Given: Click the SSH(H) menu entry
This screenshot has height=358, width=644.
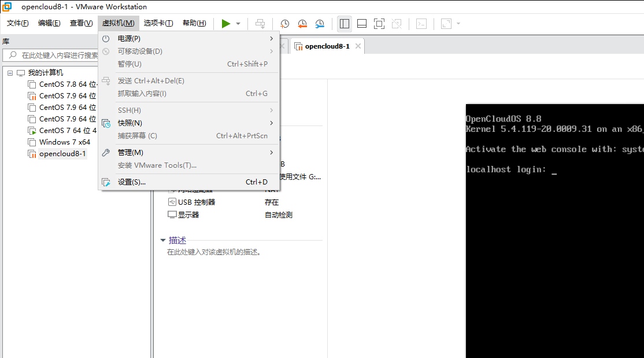Looking at the screenshot, I should 189,110.
